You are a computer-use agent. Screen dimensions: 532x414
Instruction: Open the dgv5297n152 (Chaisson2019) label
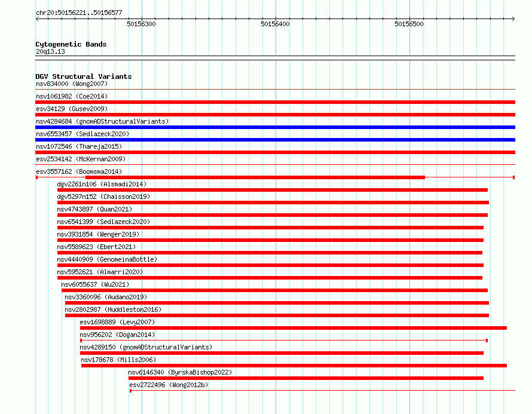103,197
